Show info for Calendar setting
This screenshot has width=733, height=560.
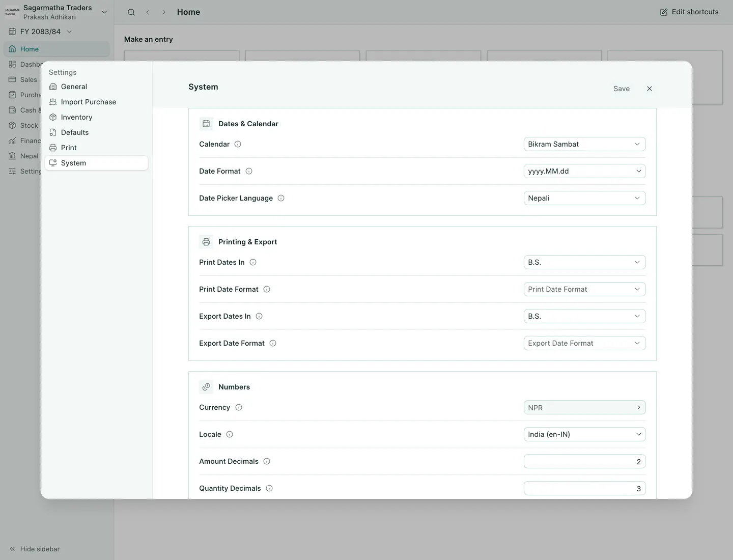click(238, 144)
